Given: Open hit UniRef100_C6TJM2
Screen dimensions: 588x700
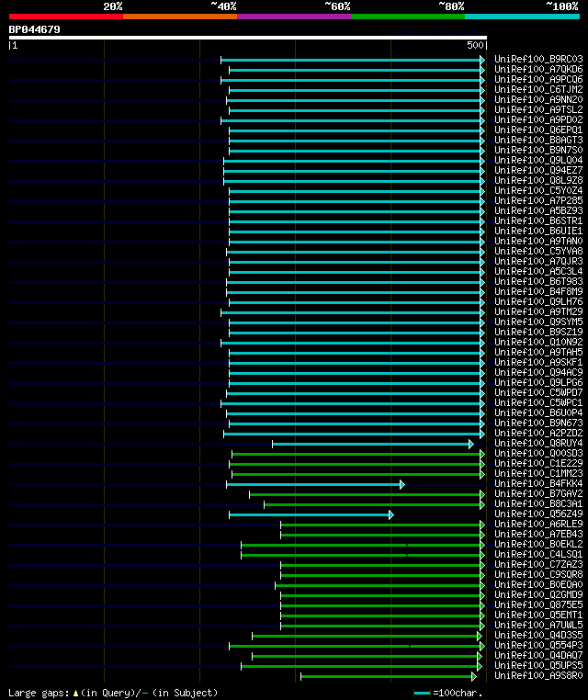Looking at the screenshot, I should point(538,89).
